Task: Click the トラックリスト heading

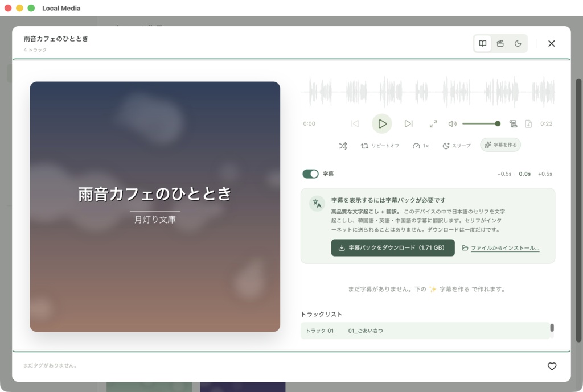Action: pos(321,315)
